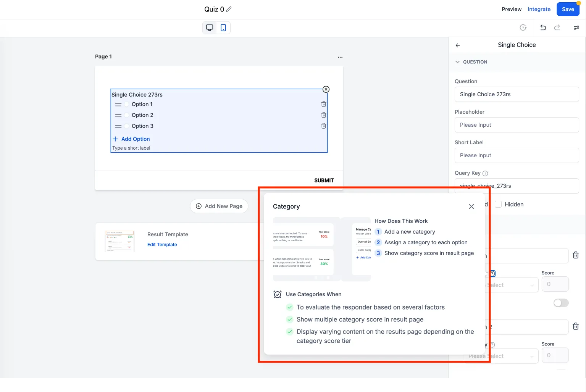The image size is (586, 392).
Task: Open version history clock icon
Action: click(x=523, y=27)
